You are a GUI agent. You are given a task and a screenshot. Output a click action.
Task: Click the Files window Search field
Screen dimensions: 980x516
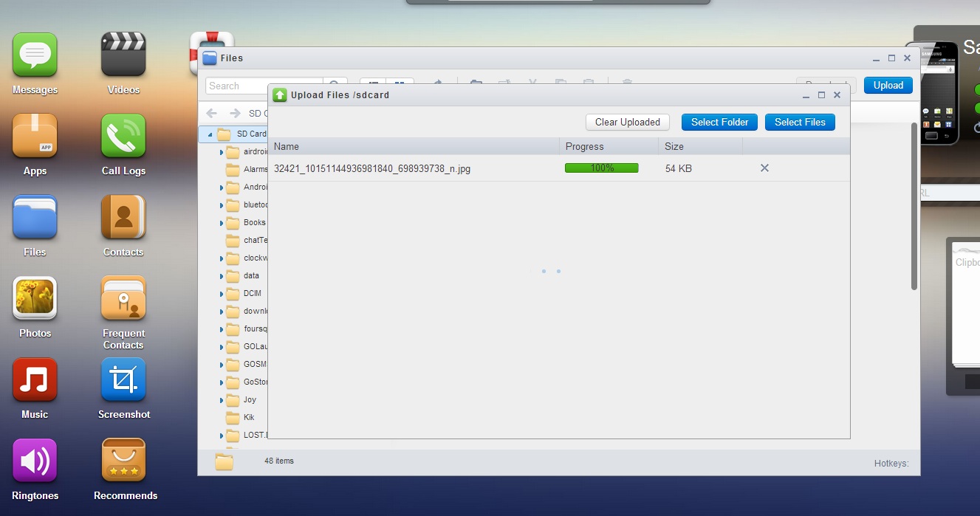(263, 86)
